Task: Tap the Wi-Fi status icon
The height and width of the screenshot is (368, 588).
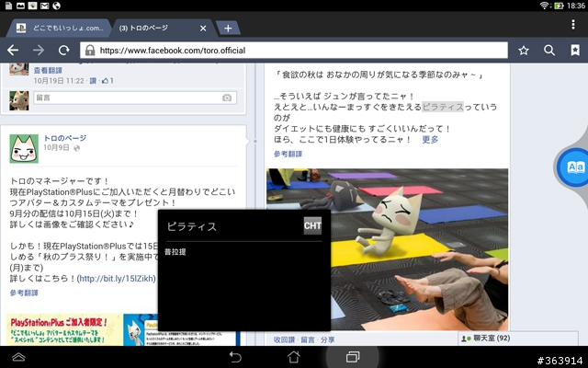Action: pyautogui.click(x=544, y=6)
